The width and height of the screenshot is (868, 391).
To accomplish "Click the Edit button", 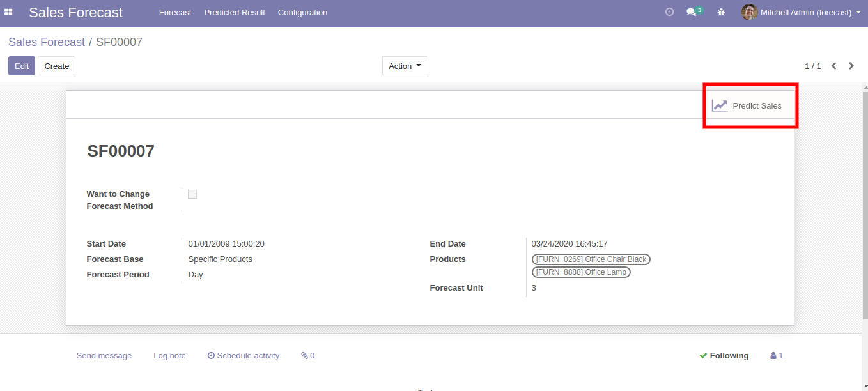I will 22,66.
